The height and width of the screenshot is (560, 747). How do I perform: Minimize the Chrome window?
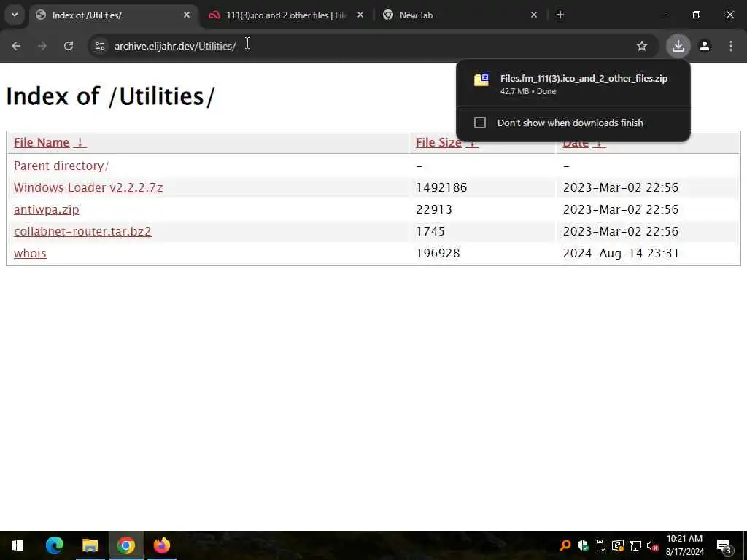tap(662, 15)
